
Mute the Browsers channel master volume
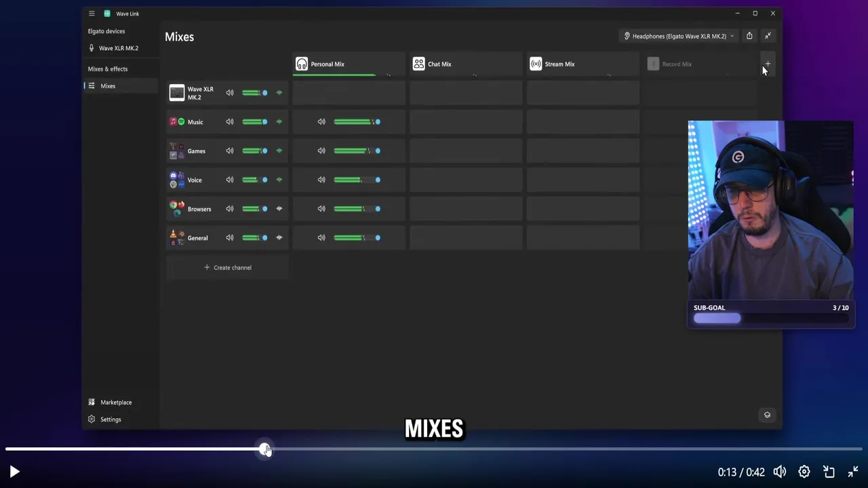(x=230, y=209)
